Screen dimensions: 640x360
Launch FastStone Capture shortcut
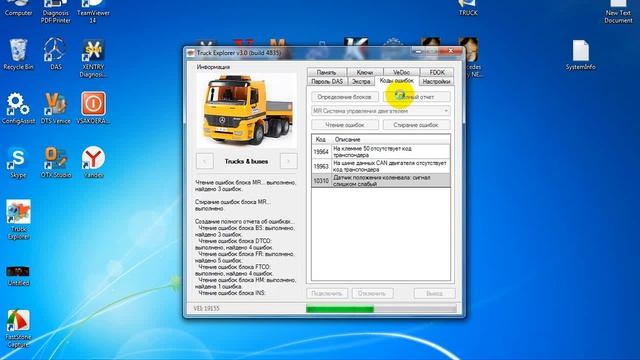point(18,329)
